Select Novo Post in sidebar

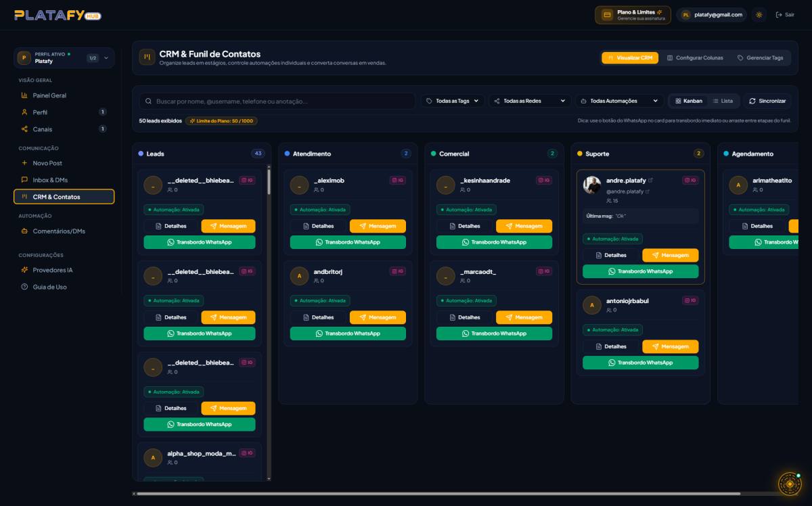click(64, 163)
